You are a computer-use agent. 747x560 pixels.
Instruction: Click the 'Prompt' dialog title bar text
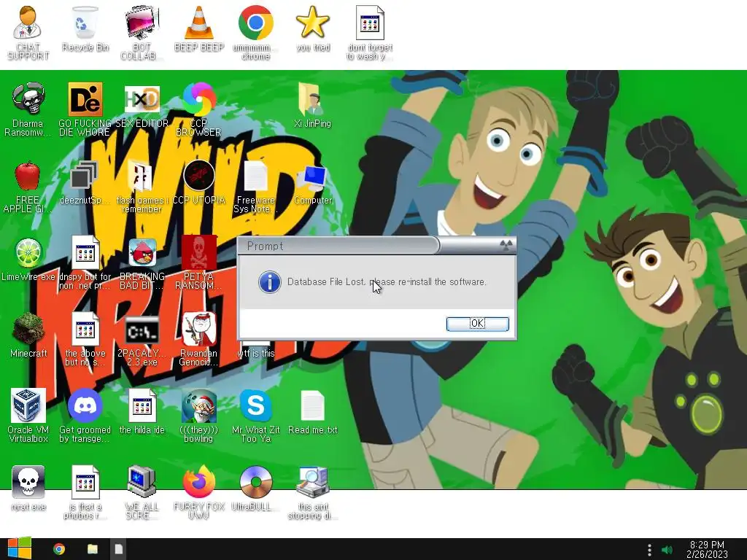pos(265,246)
